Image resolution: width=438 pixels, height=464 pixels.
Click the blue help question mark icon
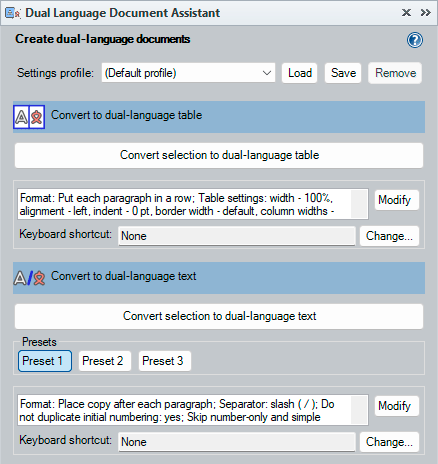point(415,40)
